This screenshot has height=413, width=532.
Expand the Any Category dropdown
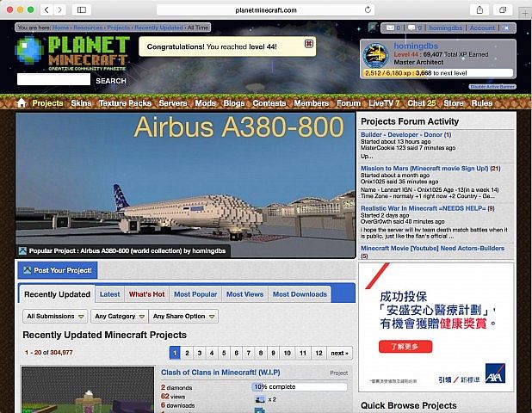(120, 316)
